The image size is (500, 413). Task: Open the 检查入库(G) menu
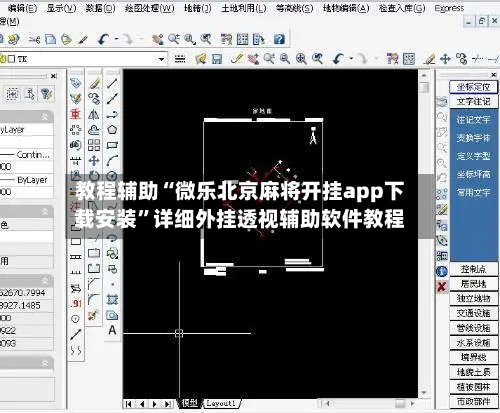click(x=402, y=8)
